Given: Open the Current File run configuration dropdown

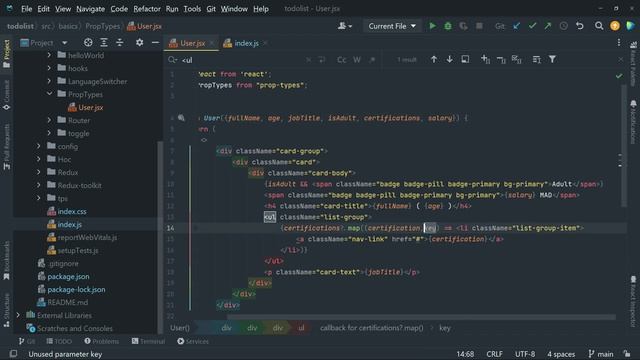Looking at the screenshot, I should coord(392,26).
